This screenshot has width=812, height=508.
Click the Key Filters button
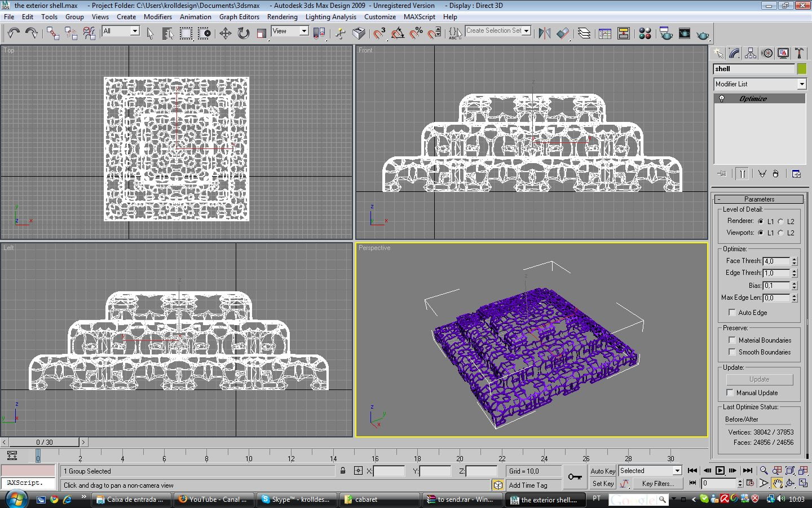pos(657,484)
